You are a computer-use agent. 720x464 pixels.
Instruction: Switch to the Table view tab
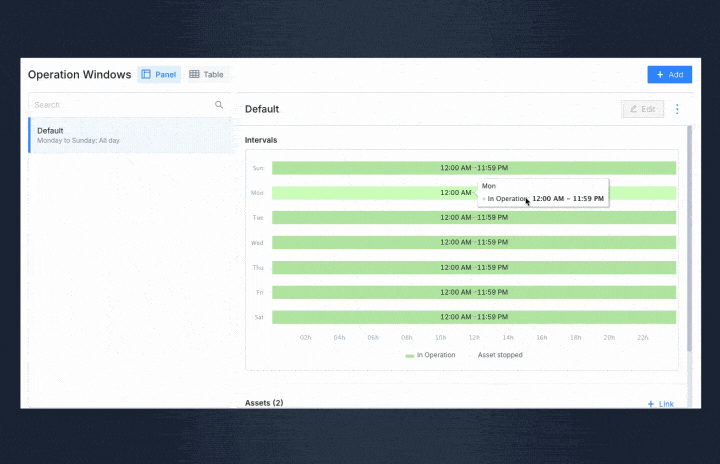[x=206, y=74]
